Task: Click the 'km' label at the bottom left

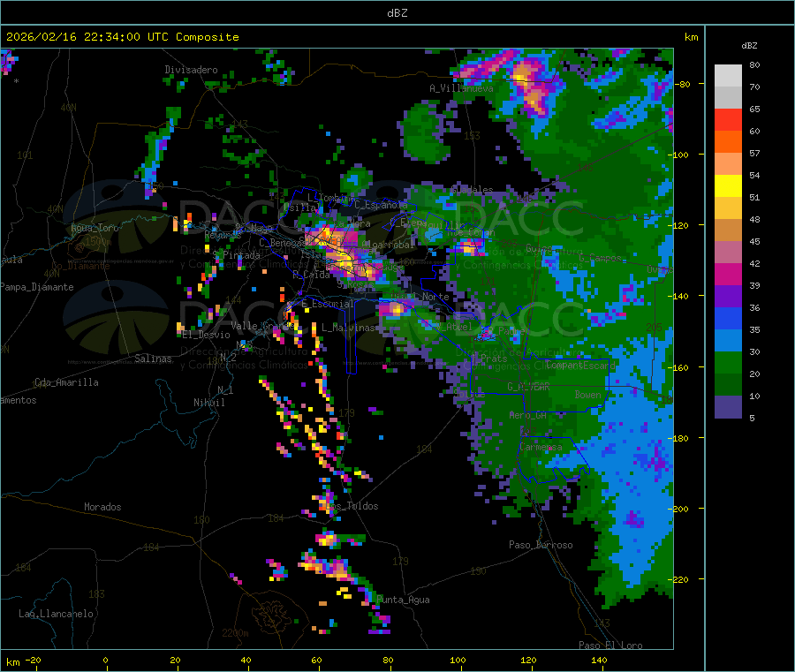Action: pyautogui.click(x=12, y=662)
